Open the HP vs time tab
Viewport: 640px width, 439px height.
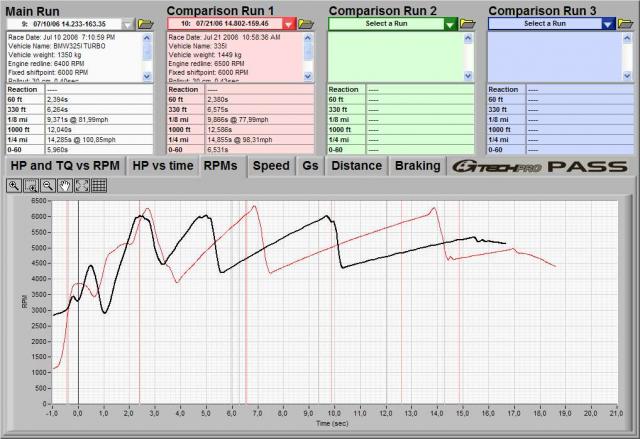163,165
